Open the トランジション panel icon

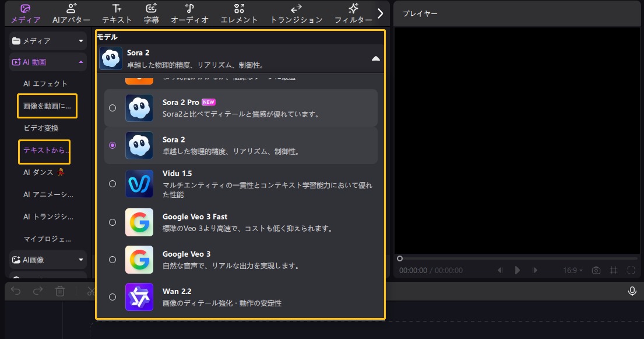295,13
